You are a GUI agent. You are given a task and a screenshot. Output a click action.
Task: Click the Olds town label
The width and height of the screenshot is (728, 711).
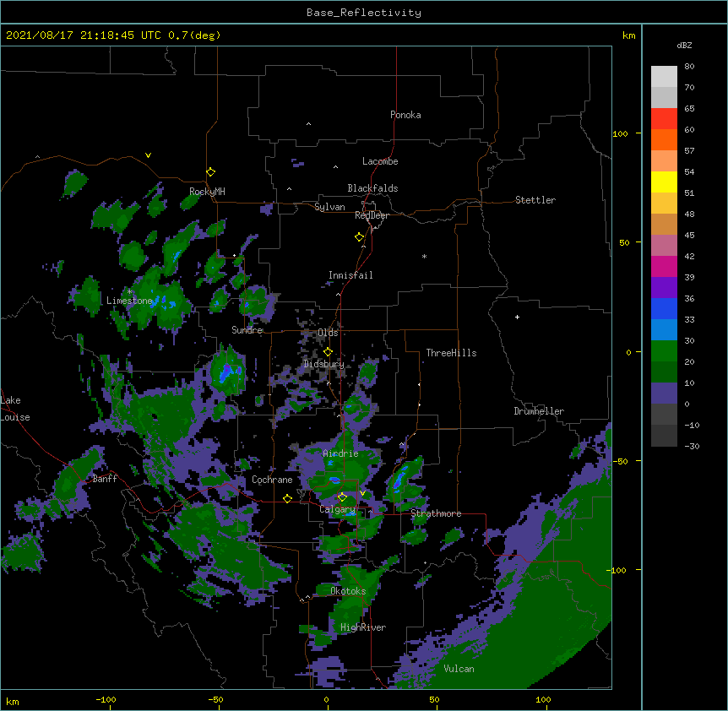[x=328, y=333]
